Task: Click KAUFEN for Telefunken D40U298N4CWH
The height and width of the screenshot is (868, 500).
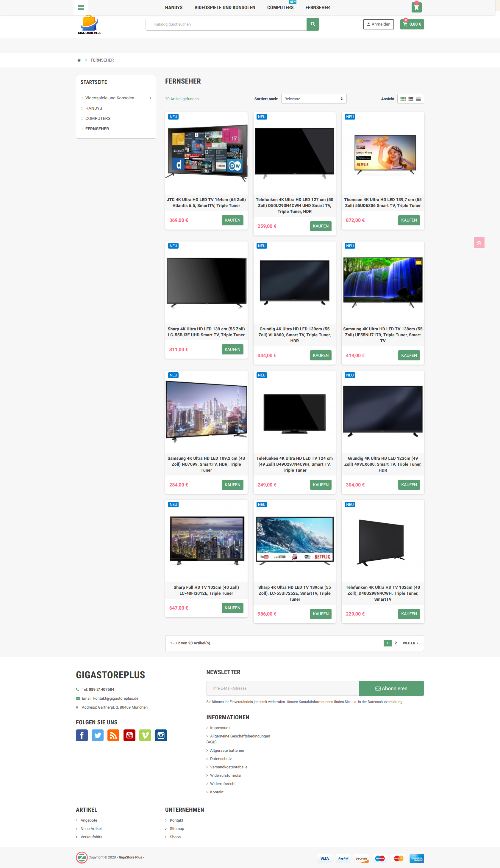Action: (409, 613)
